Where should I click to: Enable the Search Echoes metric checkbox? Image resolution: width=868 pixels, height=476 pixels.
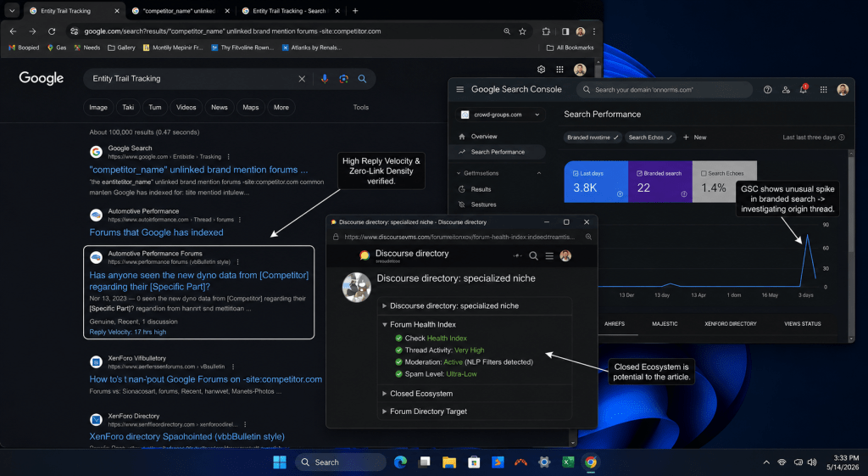coord(704,173)
